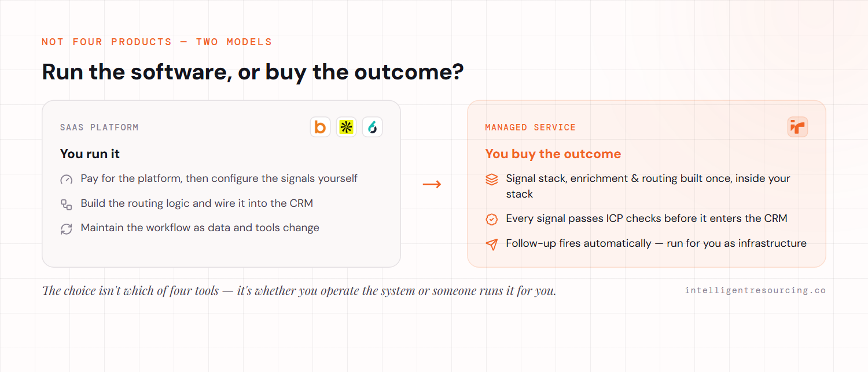Image resolution: width=868 pixels, height=372 pixels.
Task: Click the NOT FOUR PRODUCTS — TWO MODELS tagline
Action: coord(157,42)
